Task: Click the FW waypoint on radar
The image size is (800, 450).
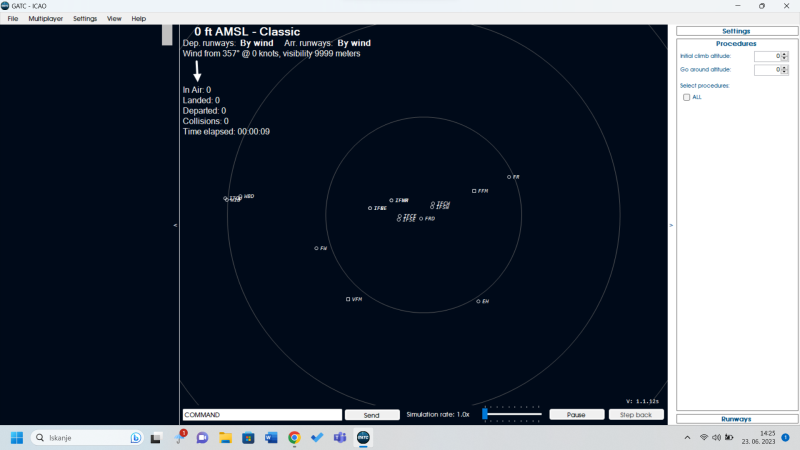Action: [x=316, y=248]
